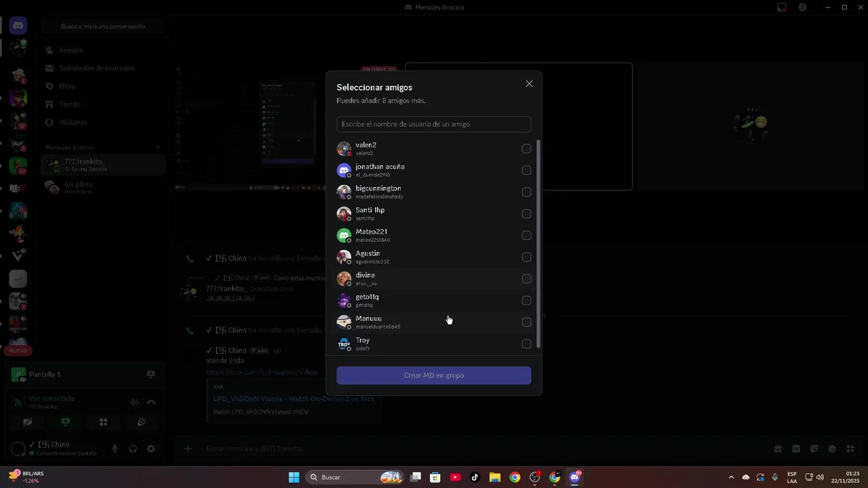868x488 pixels.
Task: Tick the checkbox for divina
Action: pos(526,279)
